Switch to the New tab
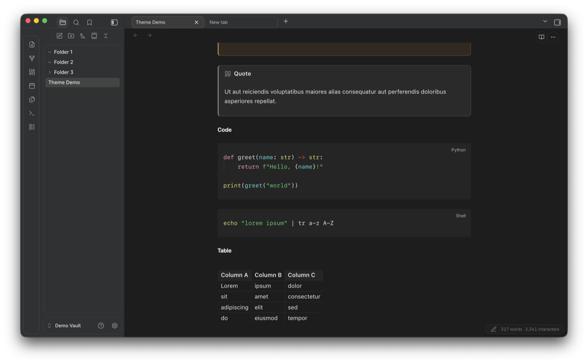 (241, 22)
